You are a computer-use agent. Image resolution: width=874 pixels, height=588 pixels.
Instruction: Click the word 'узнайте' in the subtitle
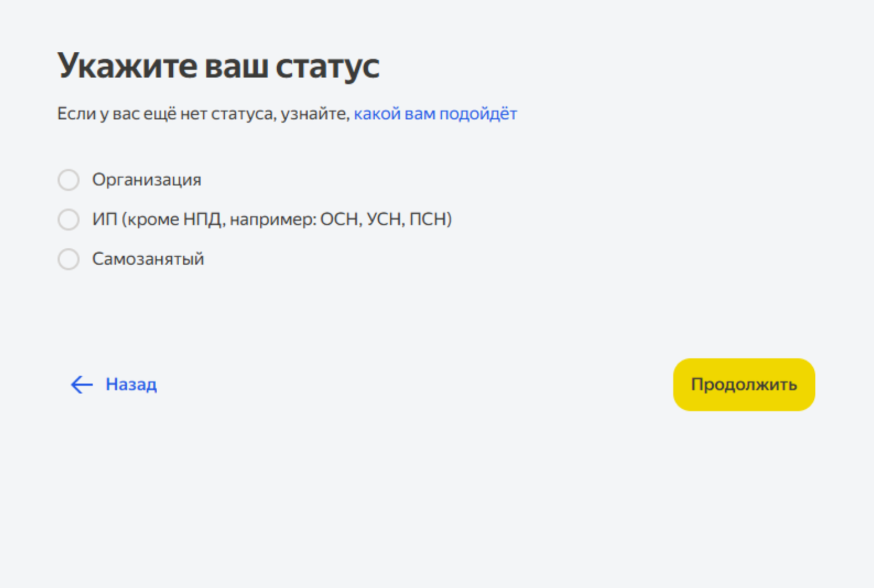pos(315,114)
